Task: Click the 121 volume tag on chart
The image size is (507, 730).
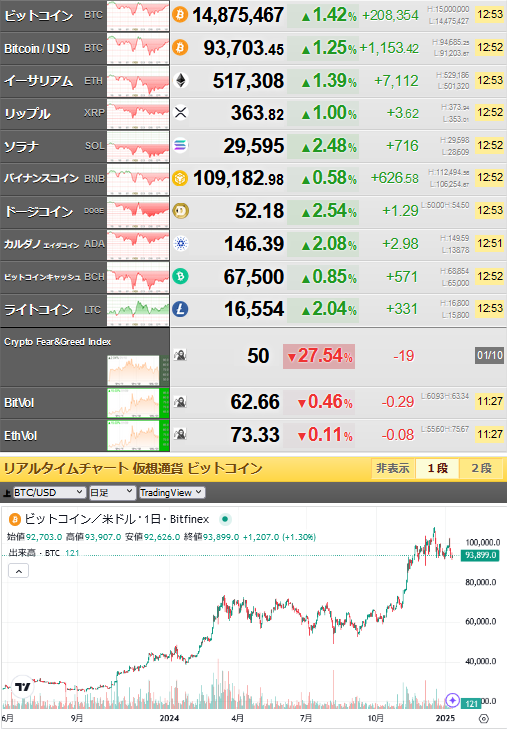Action: [472, 704]
